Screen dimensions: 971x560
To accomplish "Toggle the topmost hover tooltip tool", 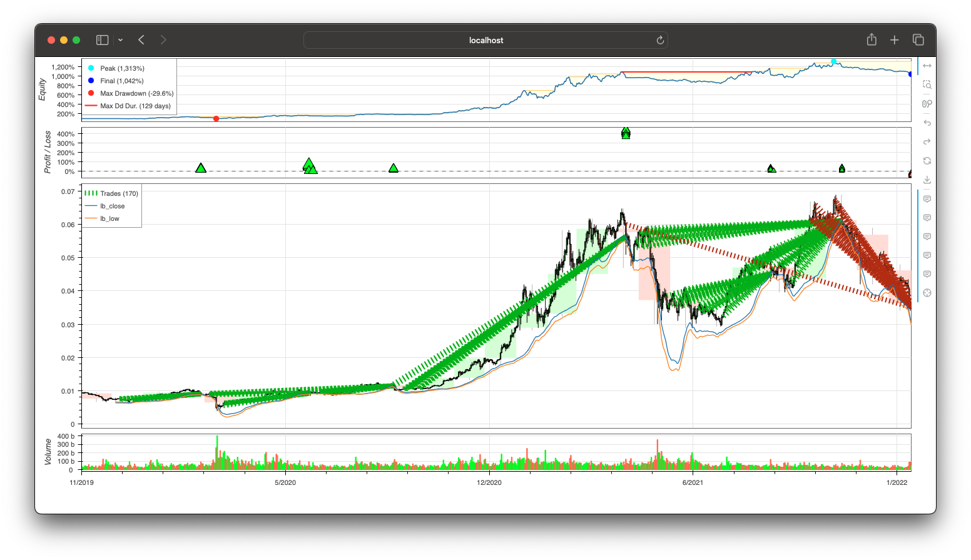I will coord(927,199).
